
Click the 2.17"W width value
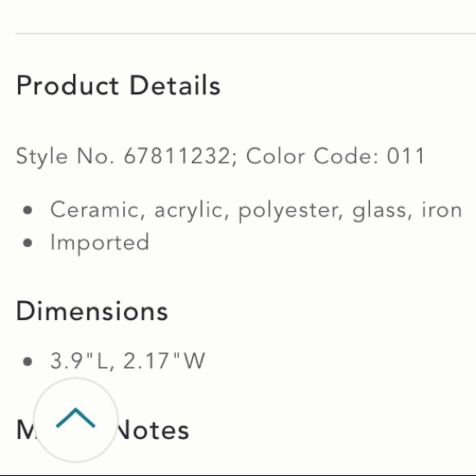(x=164, y=361)
